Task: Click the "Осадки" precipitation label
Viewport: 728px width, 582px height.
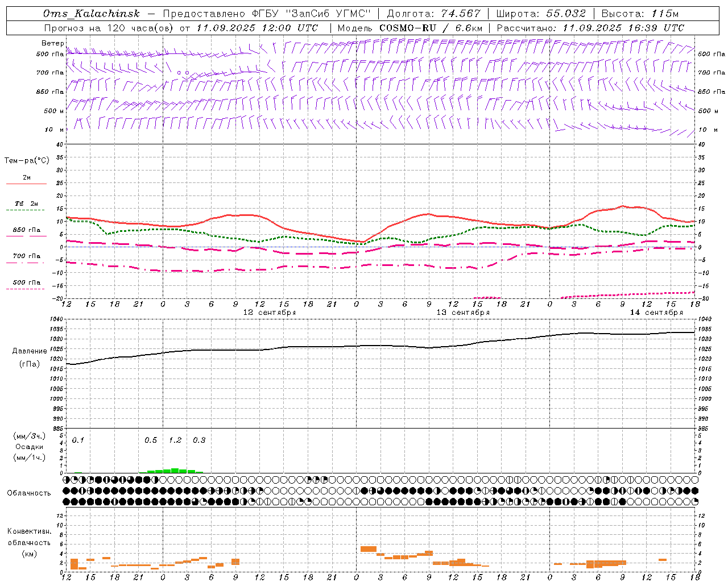Action: 29,447
